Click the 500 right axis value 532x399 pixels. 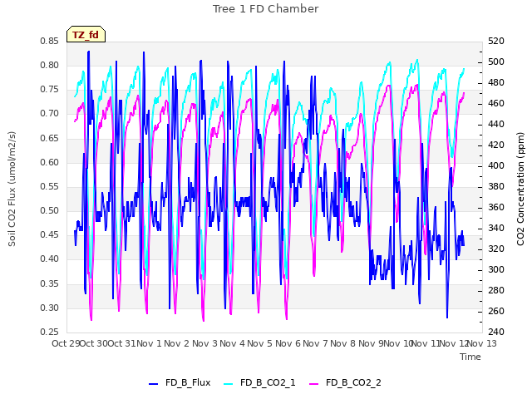point(496,62)
